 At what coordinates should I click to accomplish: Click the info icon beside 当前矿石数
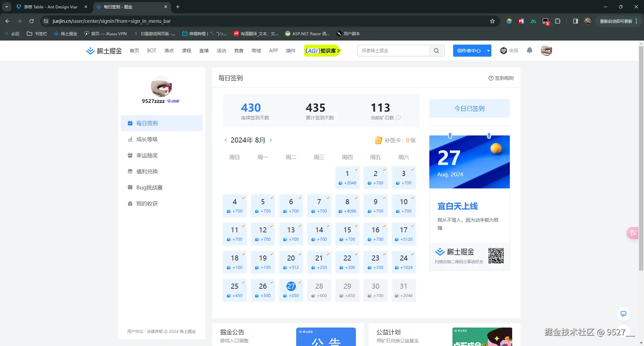click(x=398, y=118)
